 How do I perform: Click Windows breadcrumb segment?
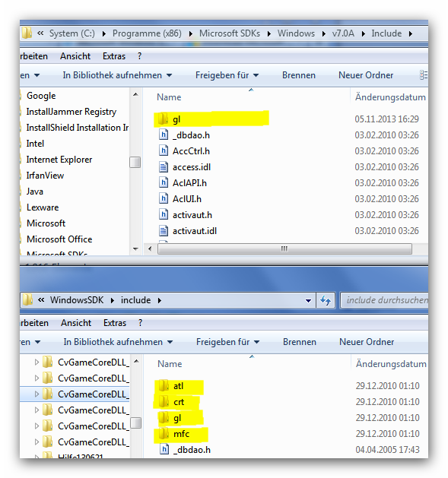tap(296, 33)
